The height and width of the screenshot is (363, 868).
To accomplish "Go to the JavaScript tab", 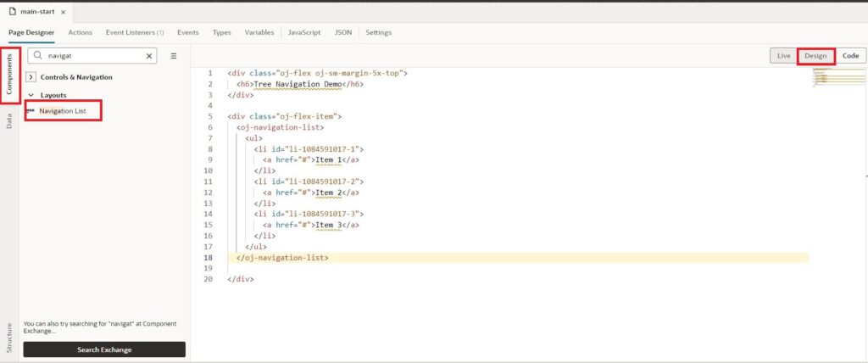I will point(303,32).
